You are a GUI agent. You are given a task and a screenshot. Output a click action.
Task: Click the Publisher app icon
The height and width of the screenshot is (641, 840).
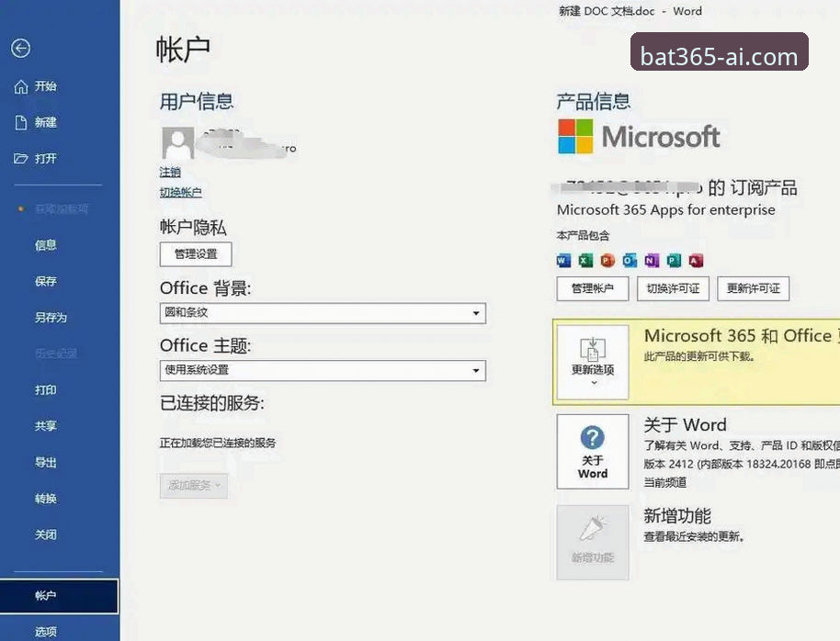point(674,260)
